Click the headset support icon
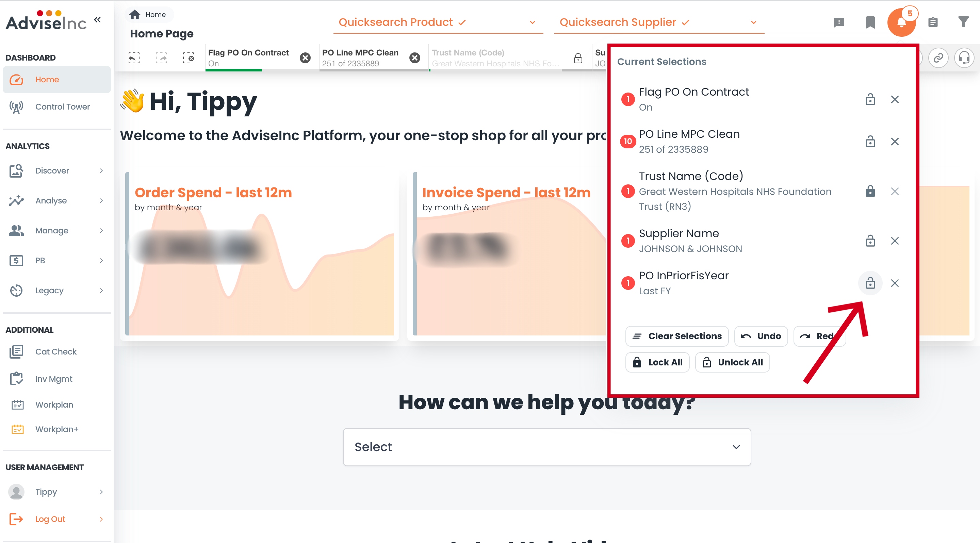Viewport: 980px width, 543px height. coord(964,58)
